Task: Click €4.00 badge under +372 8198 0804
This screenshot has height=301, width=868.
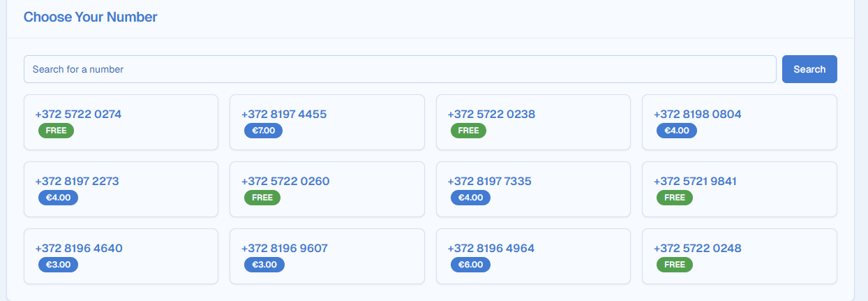Action: pos(676,131)
